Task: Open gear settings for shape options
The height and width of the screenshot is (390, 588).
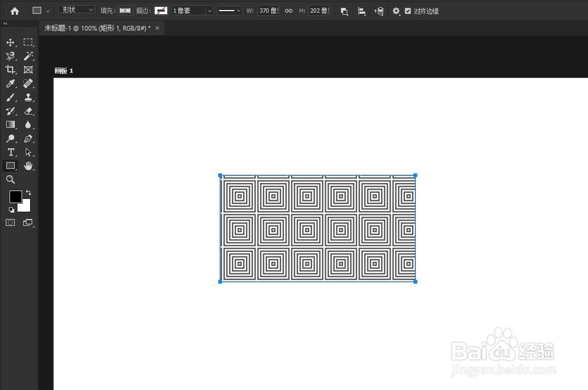Action: coord(396,11)
